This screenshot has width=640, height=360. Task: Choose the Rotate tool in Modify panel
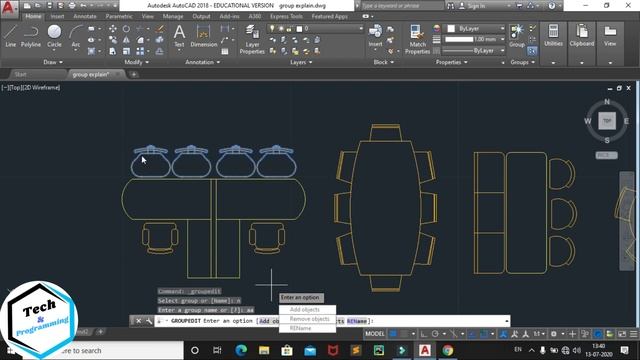tap(127, 29)
